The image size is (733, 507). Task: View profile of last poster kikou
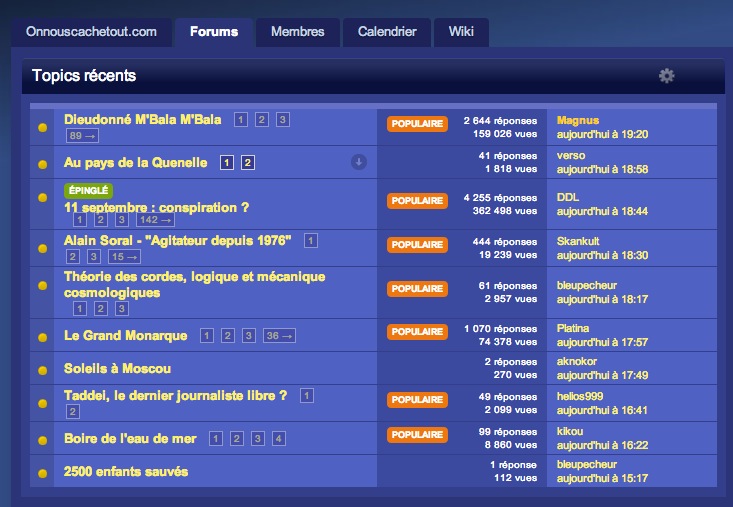(x=570, y=432)
